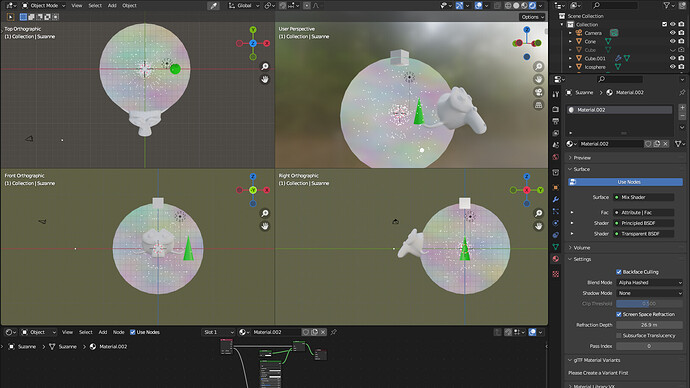Open the Modifiers properties tab
The image size is (690, 388).
click(556, 199)
